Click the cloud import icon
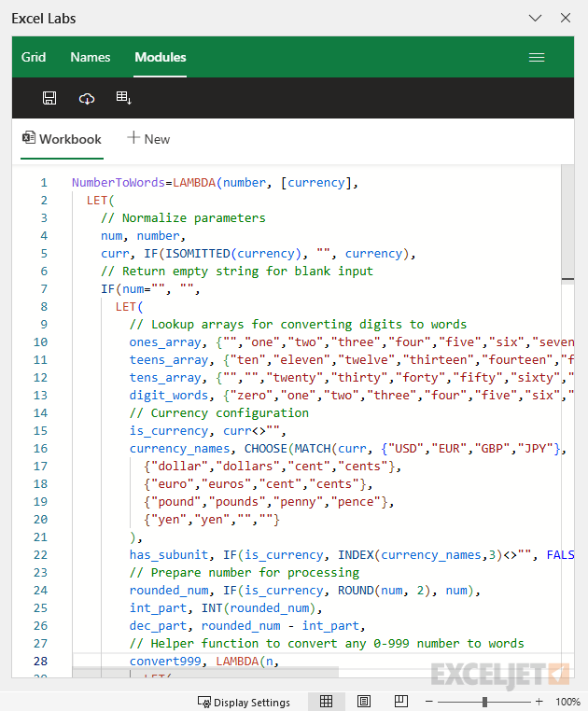Screen dimensions: 588x711 87,98
